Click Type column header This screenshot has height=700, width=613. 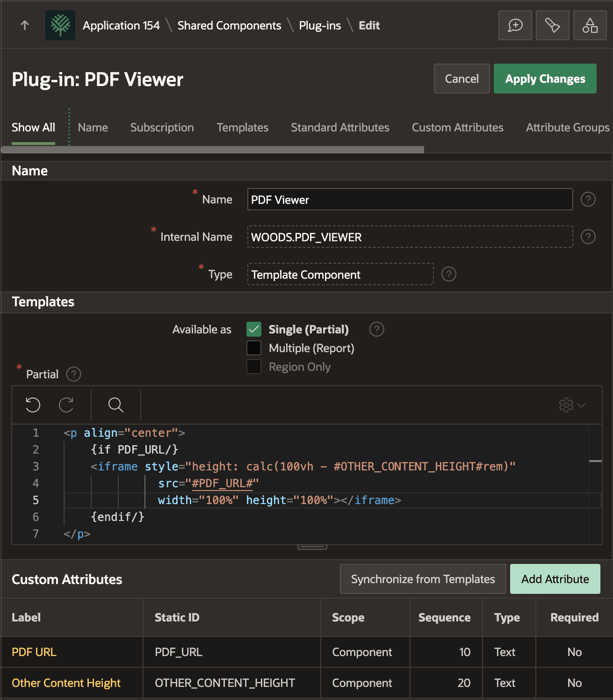point(507,618)
